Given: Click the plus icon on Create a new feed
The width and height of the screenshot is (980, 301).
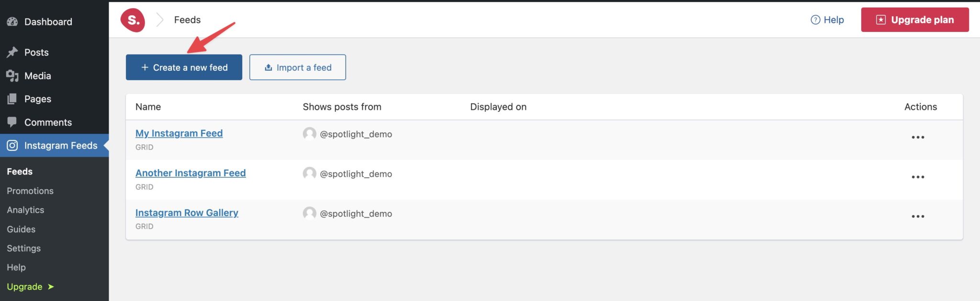Looking at the screenshot, I should click(145, 67).
